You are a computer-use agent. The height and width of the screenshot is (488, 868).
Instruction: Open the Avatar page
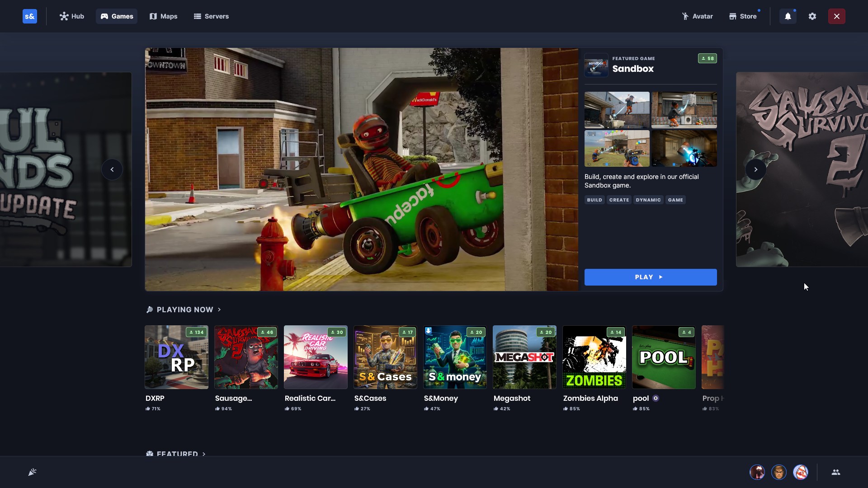[697, 16]
